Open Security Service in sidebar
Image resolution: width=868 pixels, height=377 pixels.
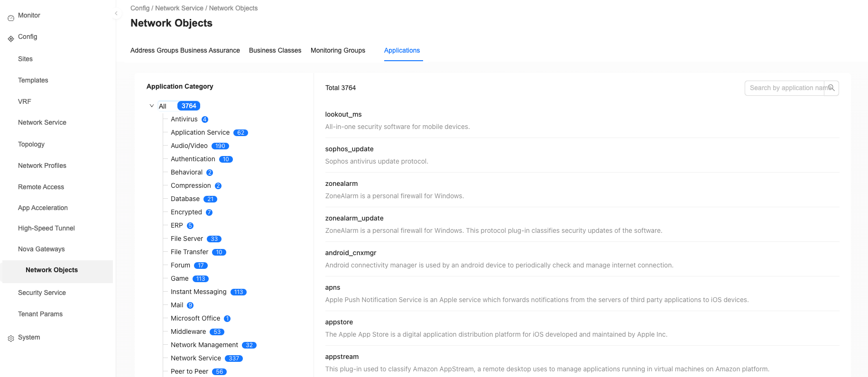coord(42,293)
